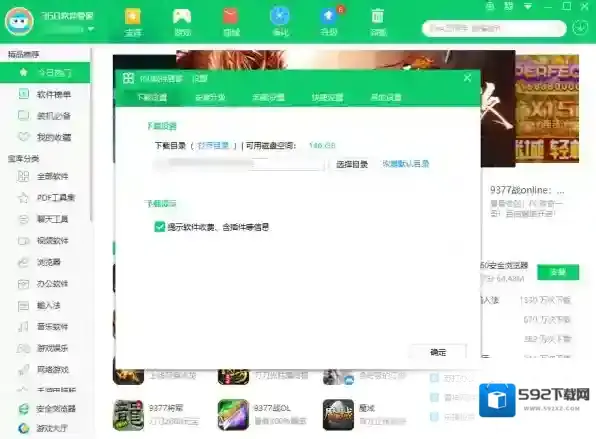Click the 音乐软件 music note icon
Viewport: 596px width, 439px height.
click(23, 327)
